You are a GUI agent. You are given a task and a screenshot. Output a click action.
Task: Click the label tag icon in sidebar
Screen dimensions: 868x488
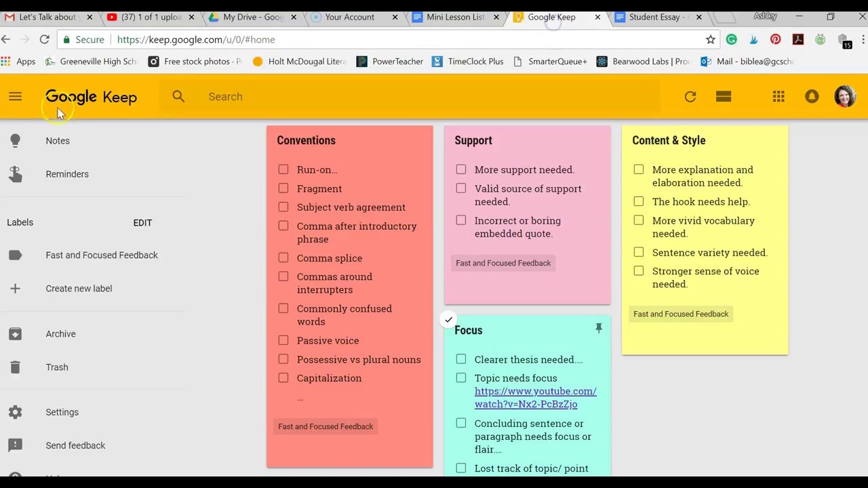[15, 255]
